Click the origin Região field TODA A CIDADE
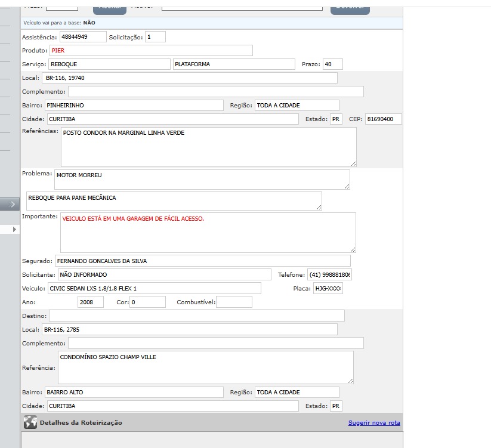The width and height of the screenshot is (491, 448). pos(297,106)
